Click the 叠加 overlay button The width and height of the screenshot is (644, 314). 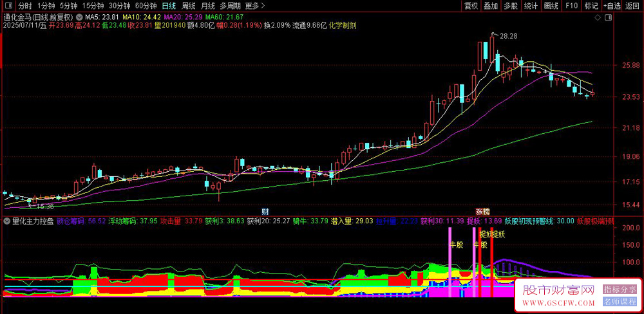point(491,6)
